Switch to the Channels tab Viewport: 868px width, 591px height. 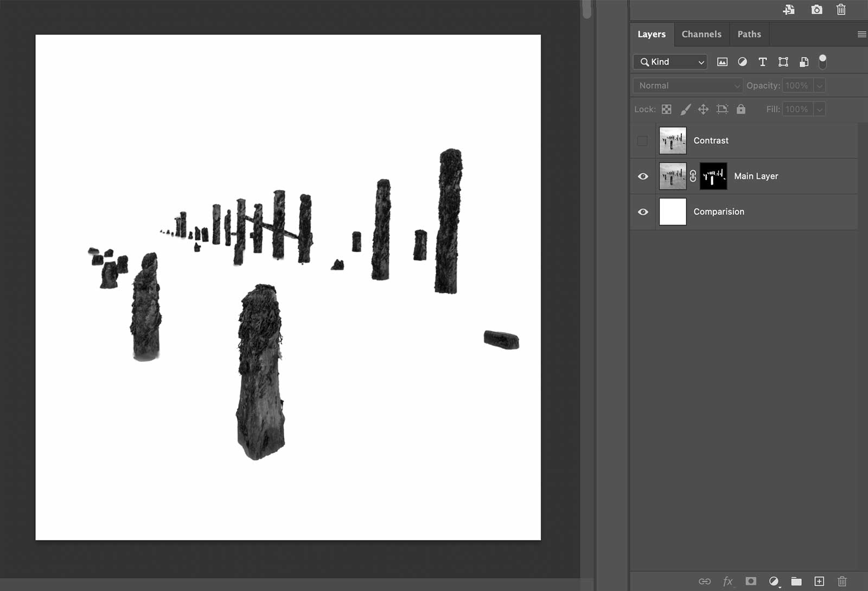[x=701, y=34]
